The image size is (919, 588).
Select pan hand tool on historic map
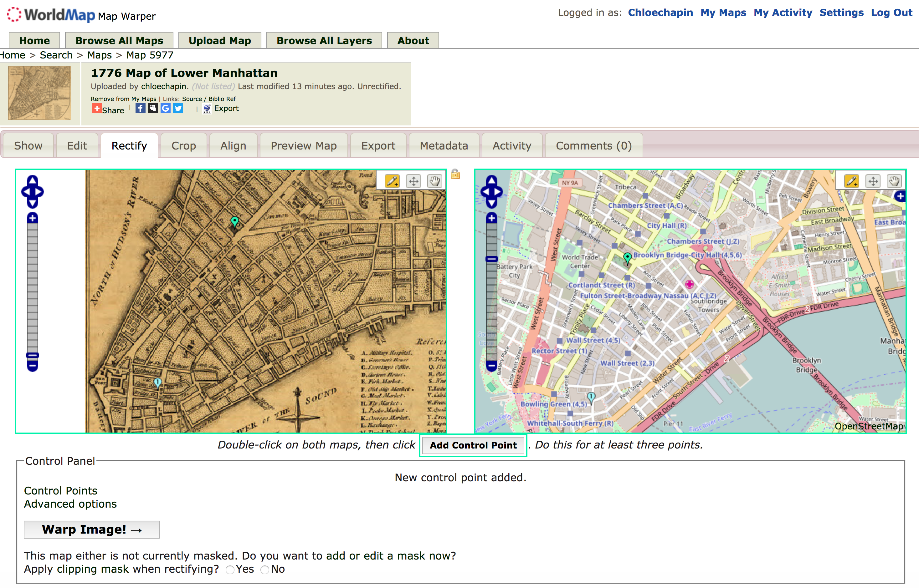pos(434,180)
